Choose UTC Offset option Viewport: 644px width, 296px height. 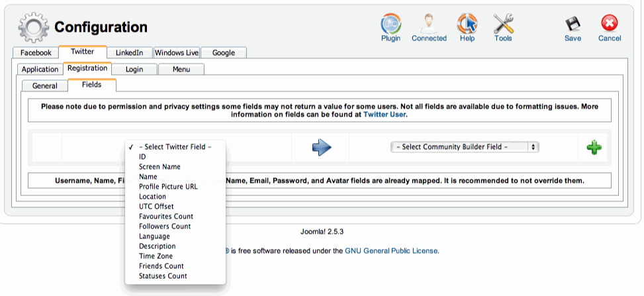tap(175, 207)
